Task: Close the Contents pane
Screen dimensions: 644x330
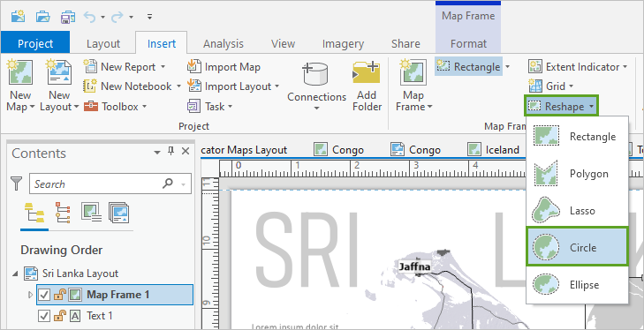Action: pos(186,152)
